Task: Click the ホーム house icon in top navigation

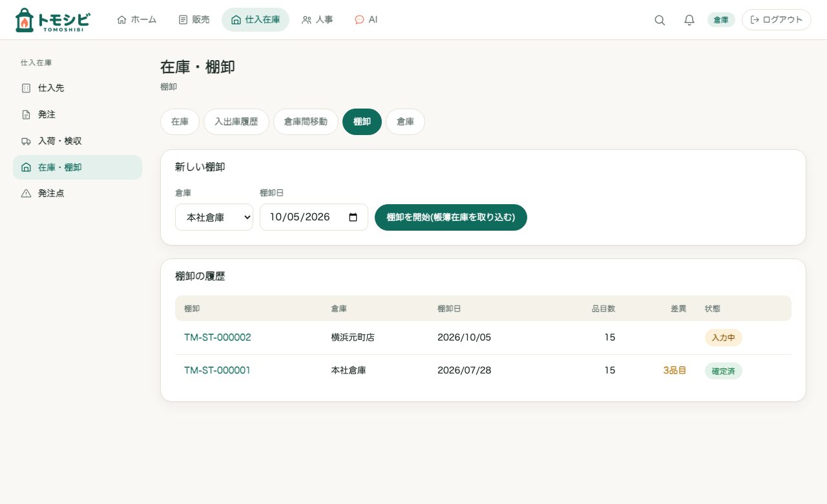Action: [121, 20]
